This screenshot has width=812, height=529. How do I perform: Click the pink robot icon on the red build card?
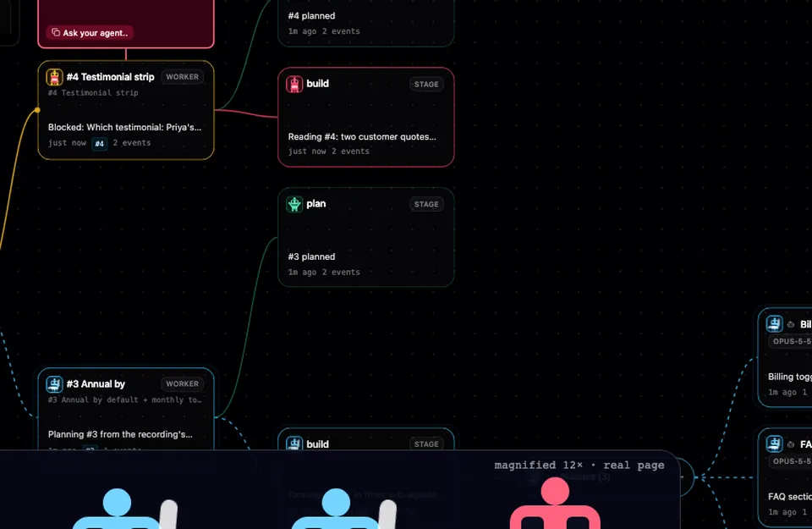(x=294, y=84)
